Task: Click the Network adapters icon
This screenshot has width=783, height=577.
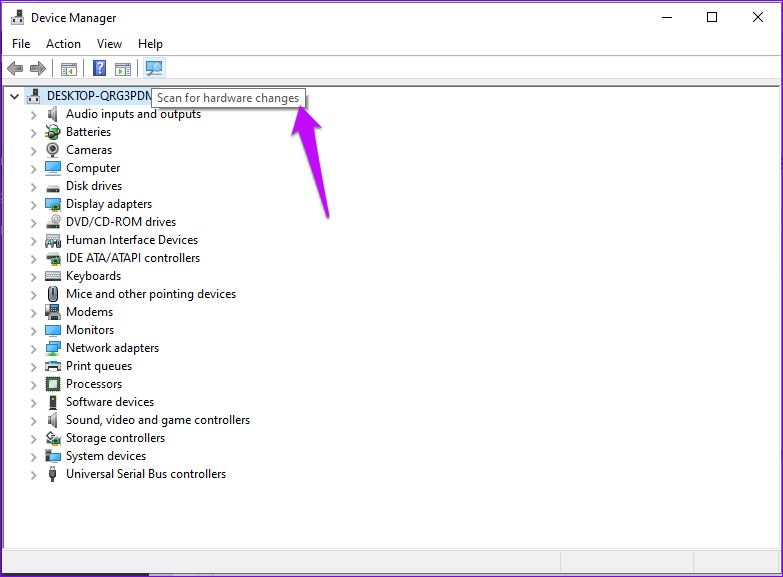Action: [x=52, y=348]
